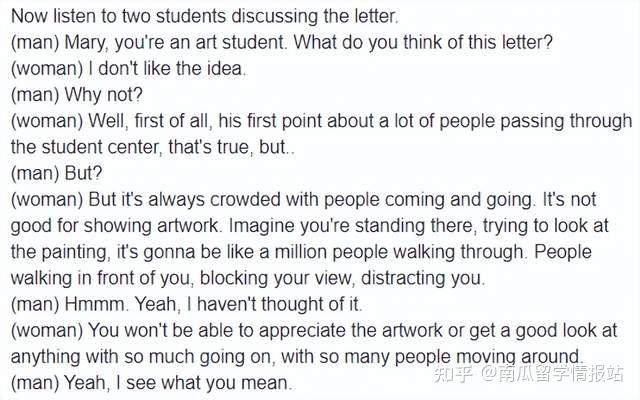
Task: Click the words 'good for showing artwork'
Action: click(x=115, y=226)
